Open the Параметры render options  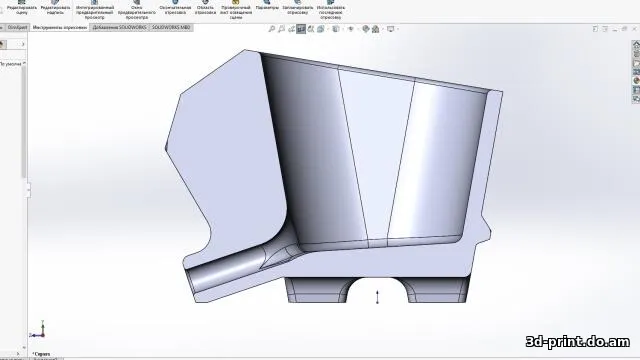coord(267,6)
